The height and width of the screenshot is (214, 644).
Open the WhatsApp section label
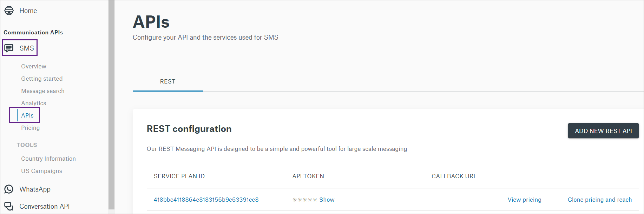point(35,189)
